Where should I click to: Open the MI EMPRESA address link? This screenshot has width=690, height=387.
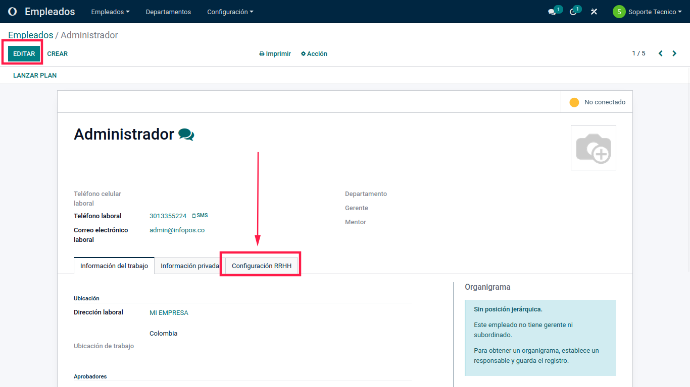[x=169, y=313]
